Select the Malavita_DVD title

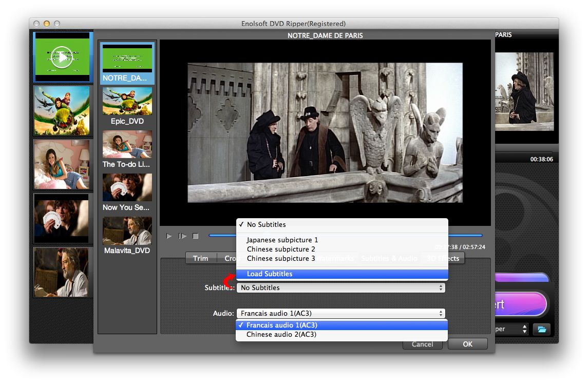click(127, 236)
